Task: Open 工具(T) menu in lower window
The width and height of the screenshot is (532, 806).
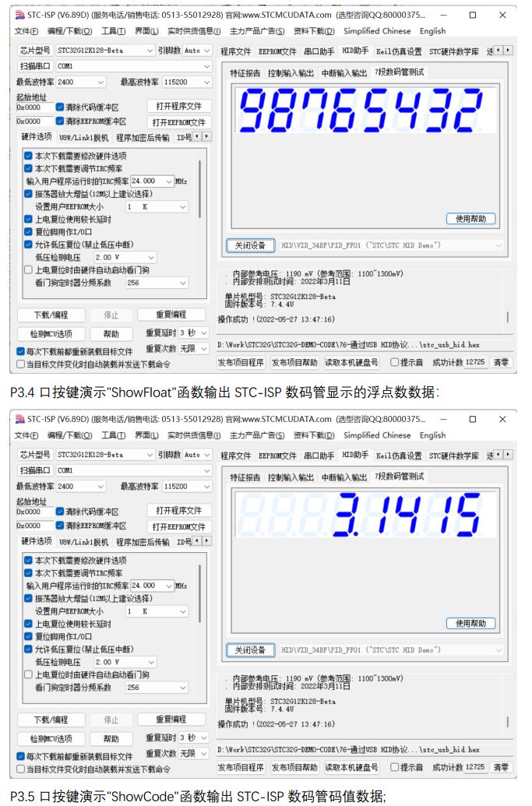Action: [x=113, y=435]
